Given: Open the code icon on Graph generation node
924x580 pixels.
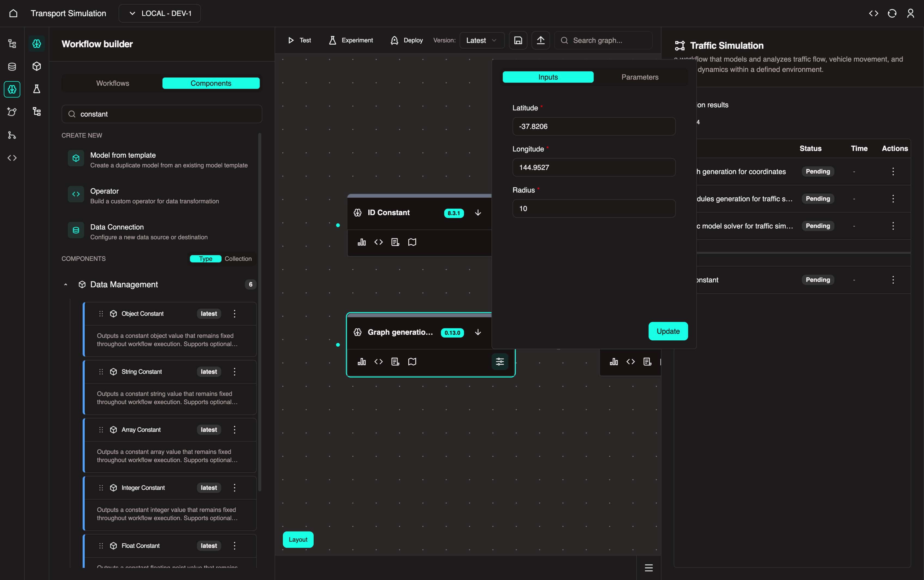Looking at the screenshot, I should [x=378, y=362].
